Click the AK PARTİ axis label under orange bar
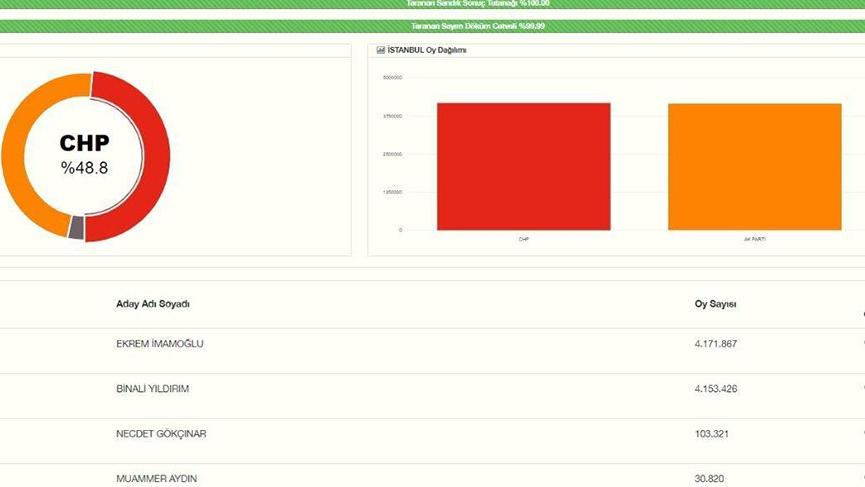The height and width of the screenshot is (487, 865). click(x=755, y=239)
